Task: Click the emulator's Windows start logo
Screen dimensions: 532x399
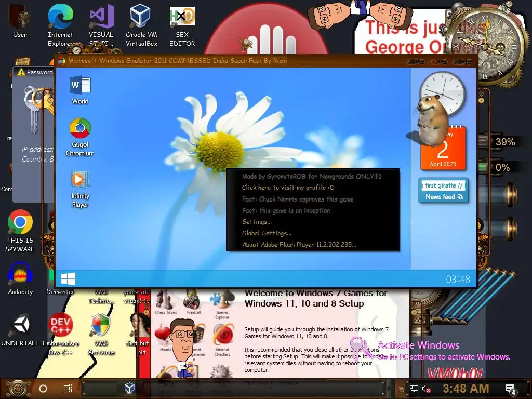Action: tap(68, 279)
